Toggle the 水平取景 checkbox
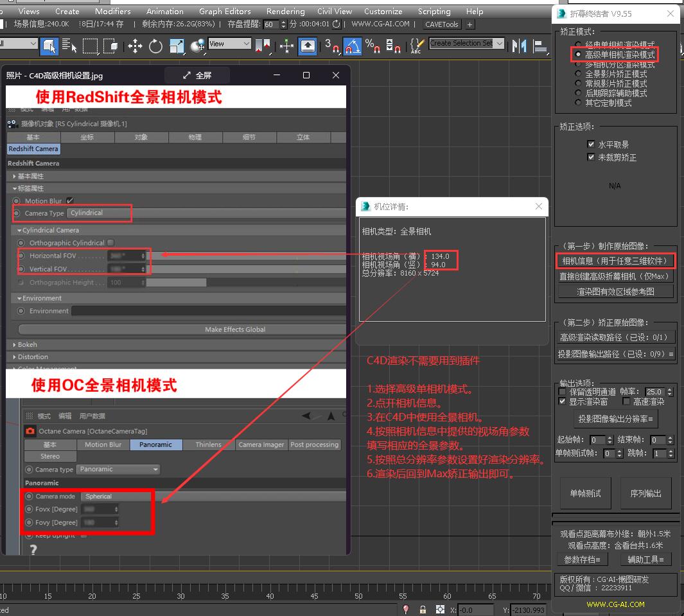The width and height of the screenshot is (684, 616). (591, 144)
